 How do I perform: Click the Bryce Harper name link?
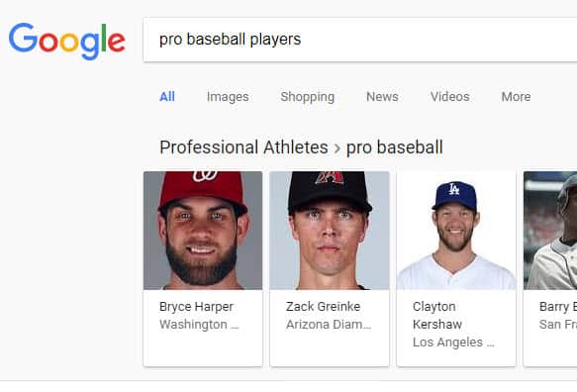pyautogui.click(x=196, y=307)
